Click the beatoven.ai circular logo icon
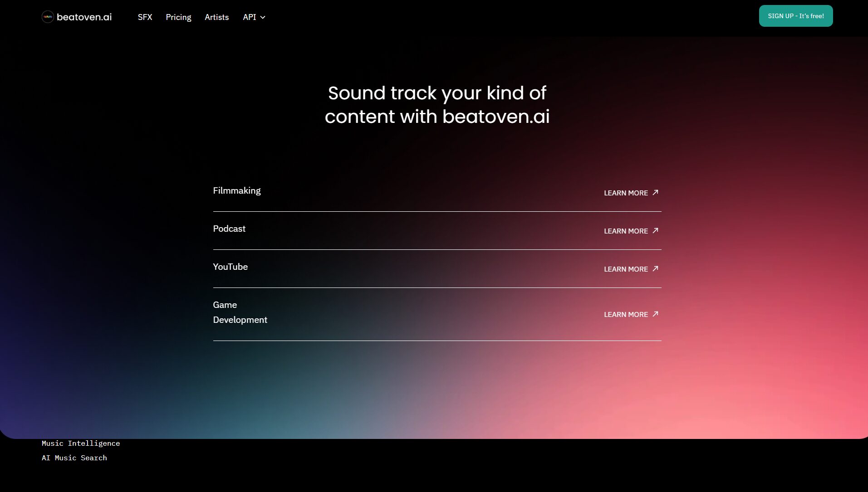Screen dimensions: 868x492 [x=48, y=17]
